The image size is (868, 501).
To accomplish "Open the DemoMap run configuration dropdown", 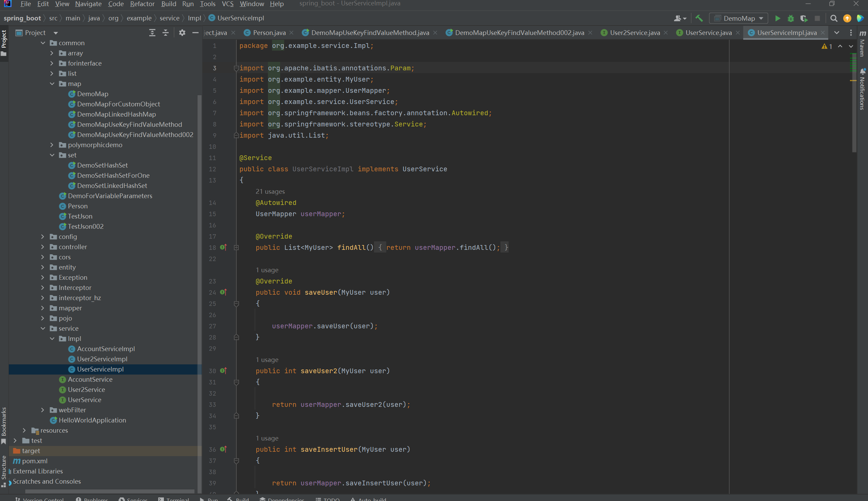I will 738,18.
